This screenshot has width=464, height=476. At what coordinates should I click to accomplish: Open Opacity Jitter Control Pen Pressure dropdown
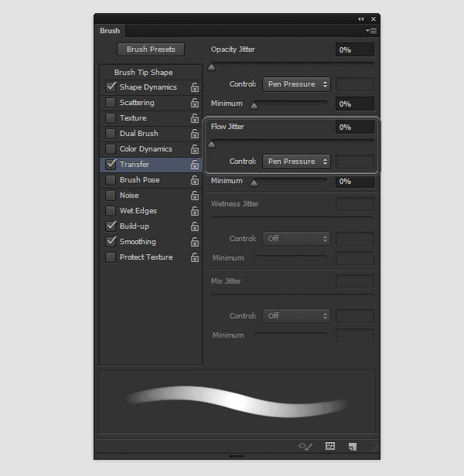[x=296, y=84]
